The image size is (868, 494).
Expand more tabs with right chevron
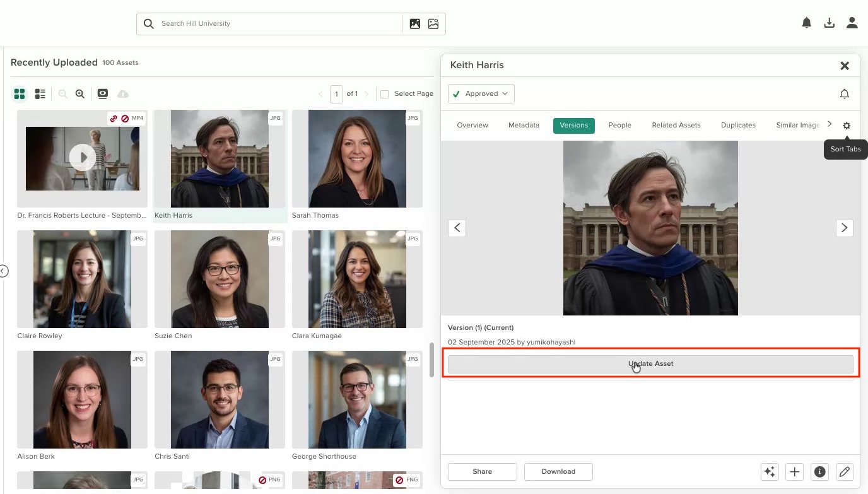830,124
